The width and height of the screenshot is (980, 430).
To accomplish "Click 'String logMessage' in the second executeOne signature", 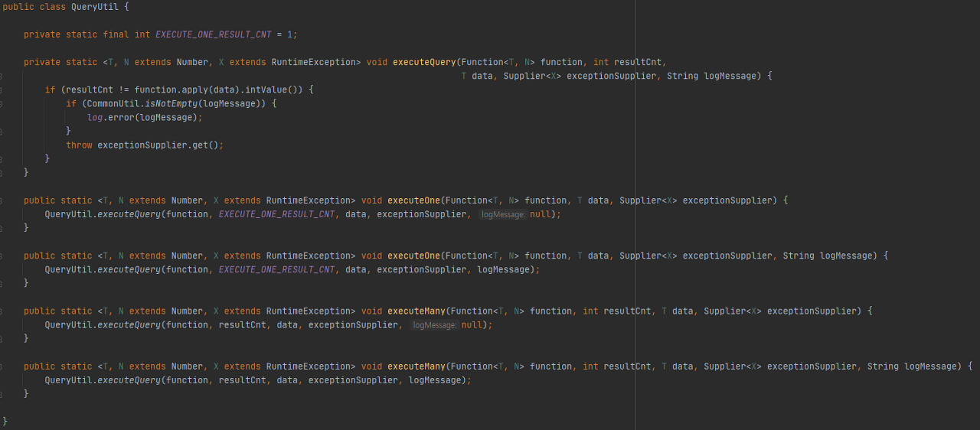I will [x=829, y=256].
